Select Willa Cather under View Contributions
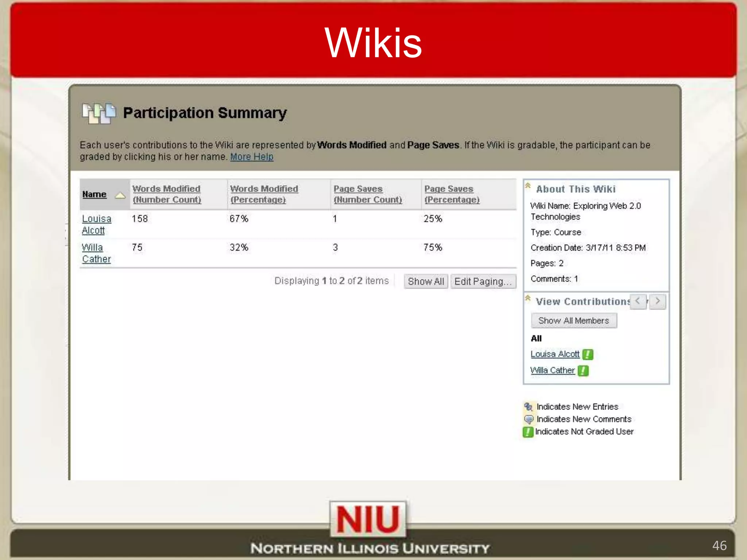The width and height of the screenshot is (747, 560). 553,371
